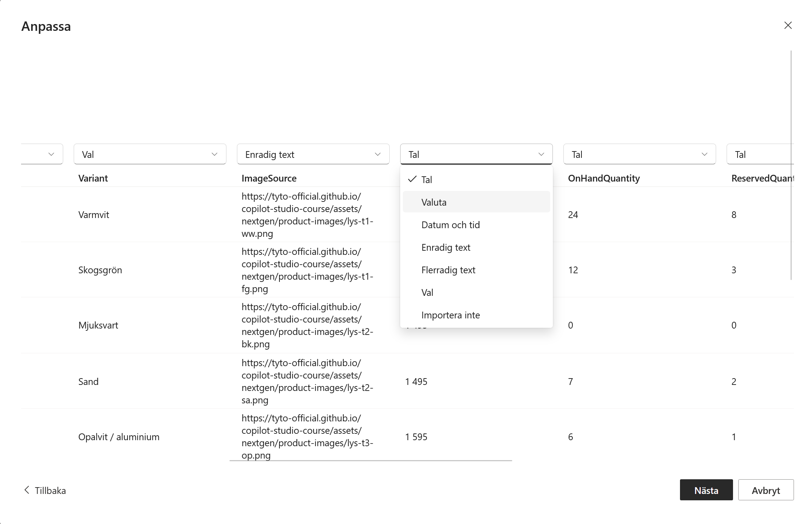
Task: Click the image URL ending lys-t1-fg.png
Action: click(x=307, y=270)
